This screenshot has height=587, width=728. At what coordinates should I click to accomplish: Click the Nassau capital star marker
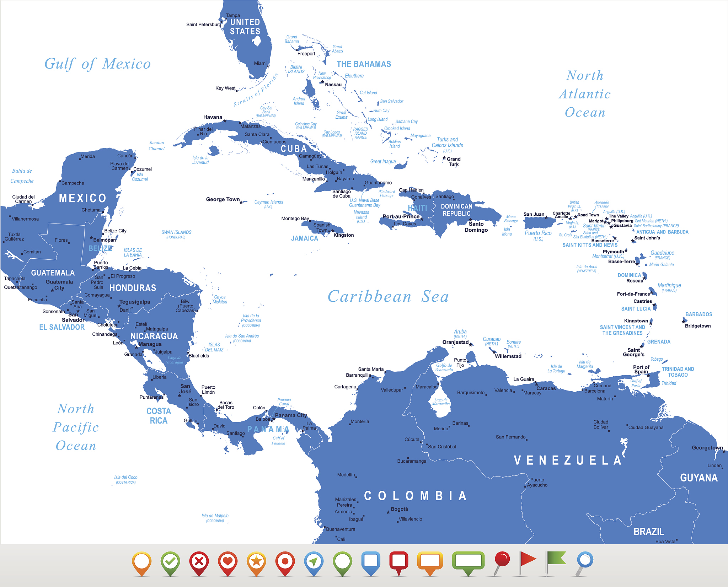click(x=322, y=82)
